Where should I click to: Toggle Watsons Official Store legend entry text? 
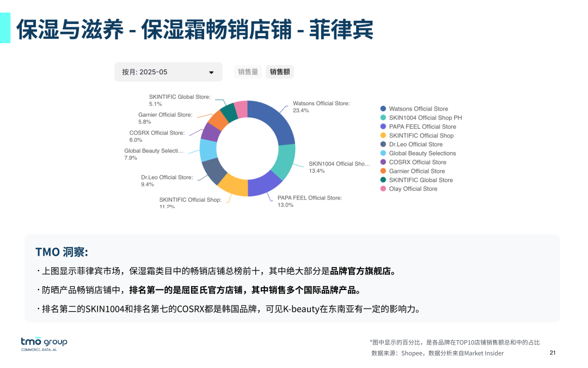pyautogui.click(x=419, y=108)
